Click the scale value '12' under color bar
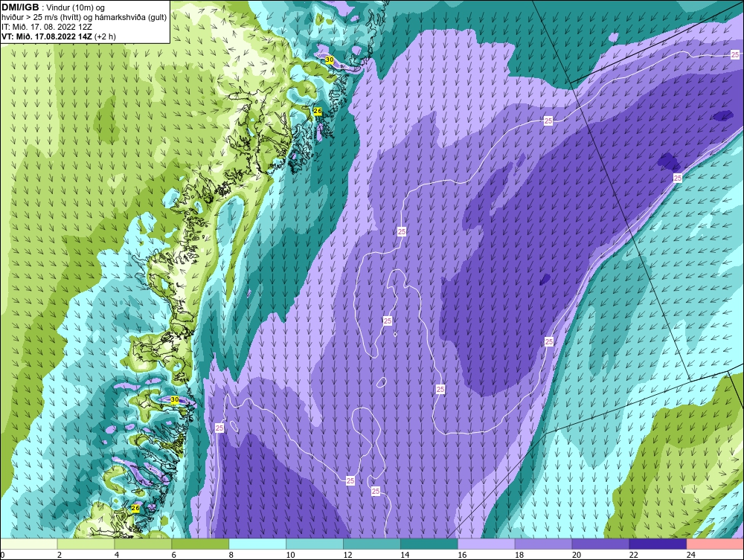This screenshot has height=560, width=744. click(347, 555)
